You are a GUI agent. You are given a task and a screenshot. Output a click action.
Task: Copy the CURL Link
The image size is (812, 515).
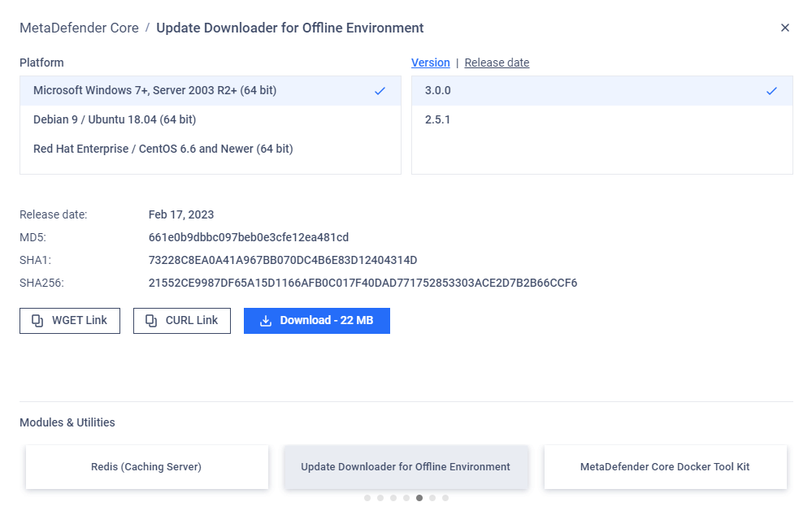pos(182,321)
